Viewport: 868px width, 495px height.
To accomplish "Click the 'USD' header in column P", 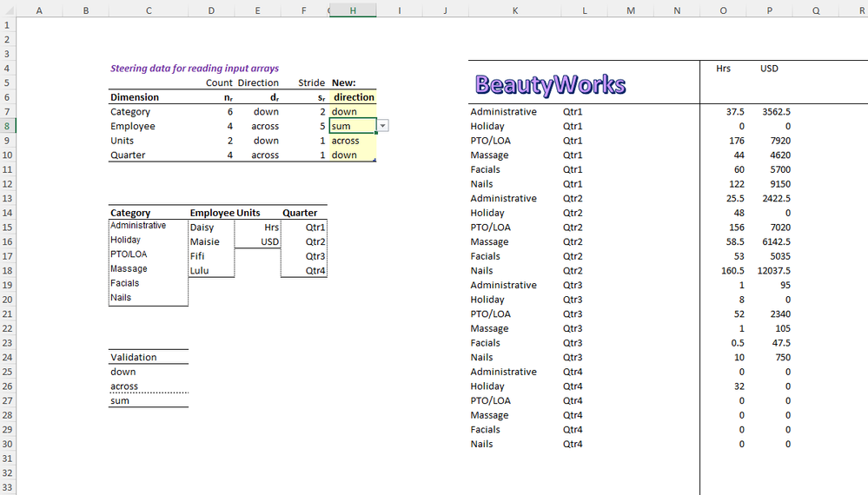I will [769, 69].
